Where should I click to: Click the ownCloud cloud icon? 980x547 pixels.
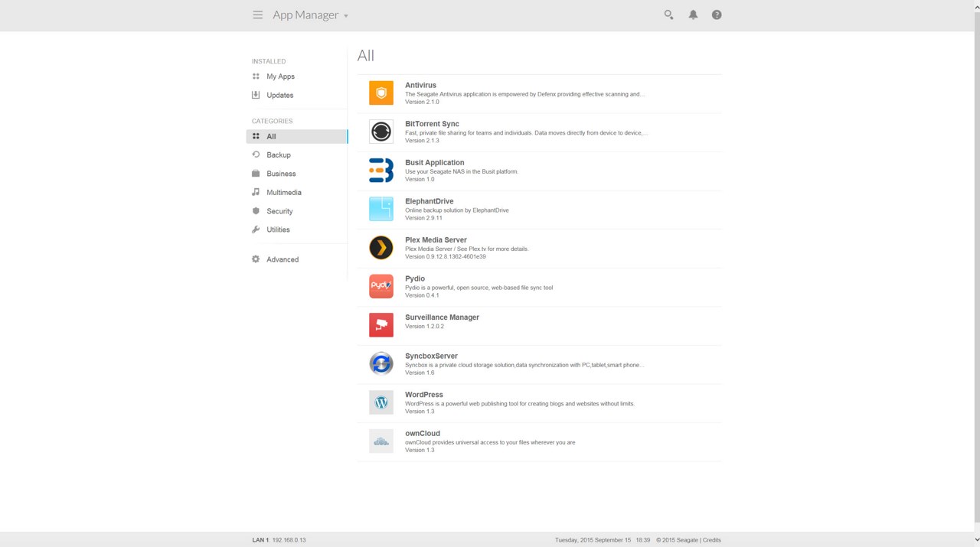[381, 441]
